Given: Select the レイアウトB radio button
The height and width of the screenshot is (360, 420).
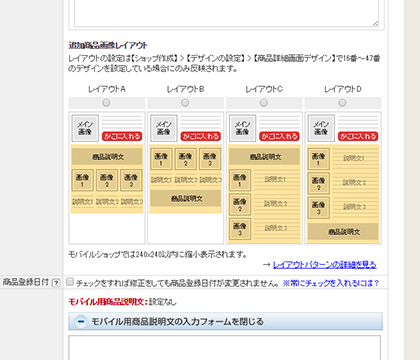Looking at the screenshot, I should [x=185, y=103].
